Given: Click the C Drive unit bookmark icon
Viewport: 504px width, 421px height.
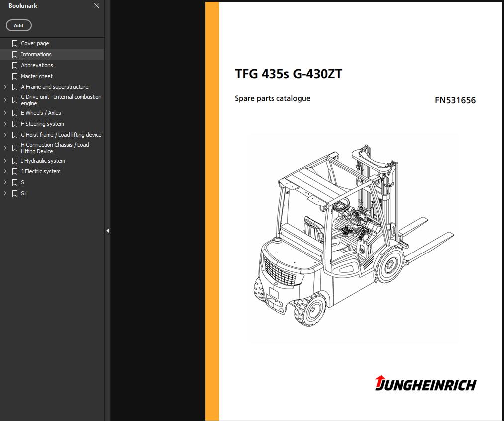Looking at the screenshot, I should click(x=15, y=100).
